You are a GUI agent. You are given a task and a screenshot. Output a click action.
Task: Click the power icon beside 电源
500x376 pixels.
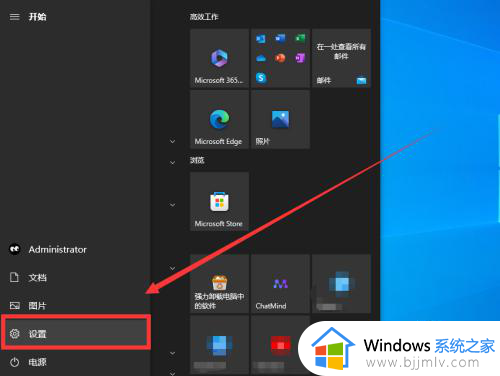pyautogui.click(x=14, y=362)
